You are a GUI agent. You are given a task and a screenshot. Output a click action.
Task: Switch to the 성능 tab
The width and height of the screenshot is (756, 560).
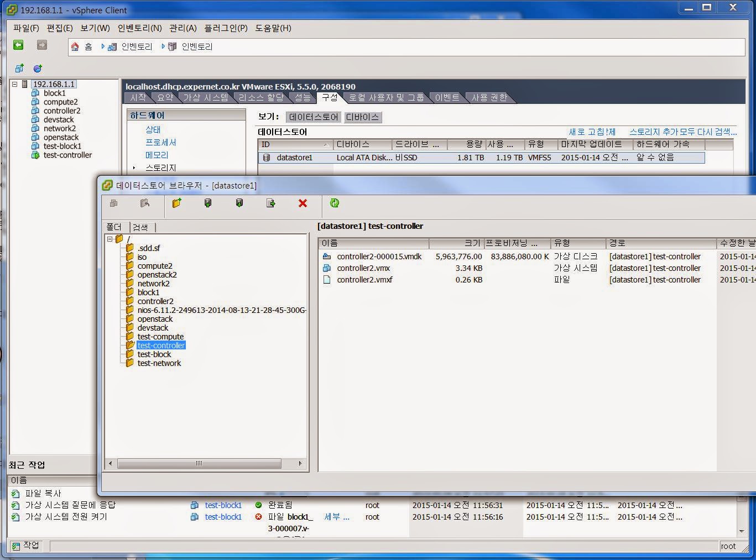pyautogui.click(x=303, y=98)
